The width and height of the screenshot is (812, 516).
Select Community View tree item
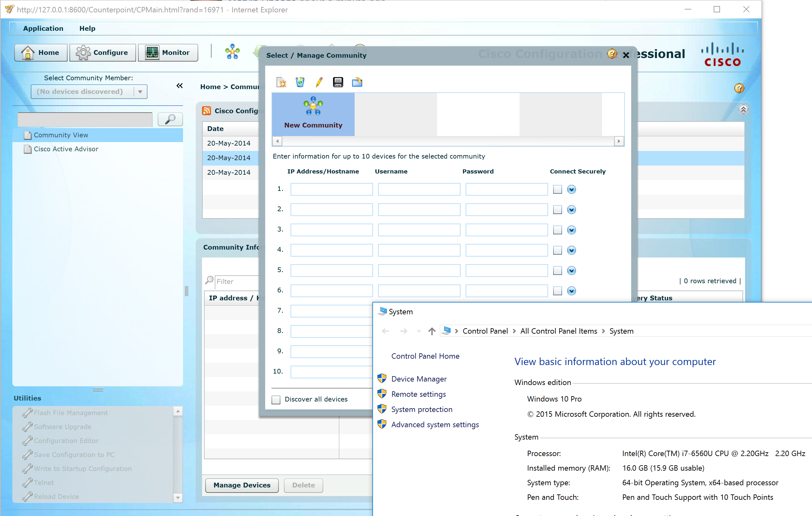[98, 135]
